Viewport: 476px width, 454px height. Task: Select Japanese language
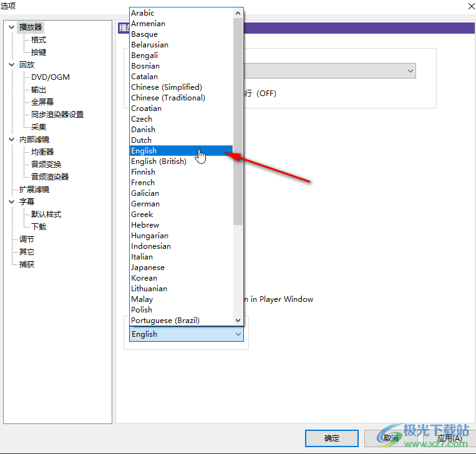182,268
